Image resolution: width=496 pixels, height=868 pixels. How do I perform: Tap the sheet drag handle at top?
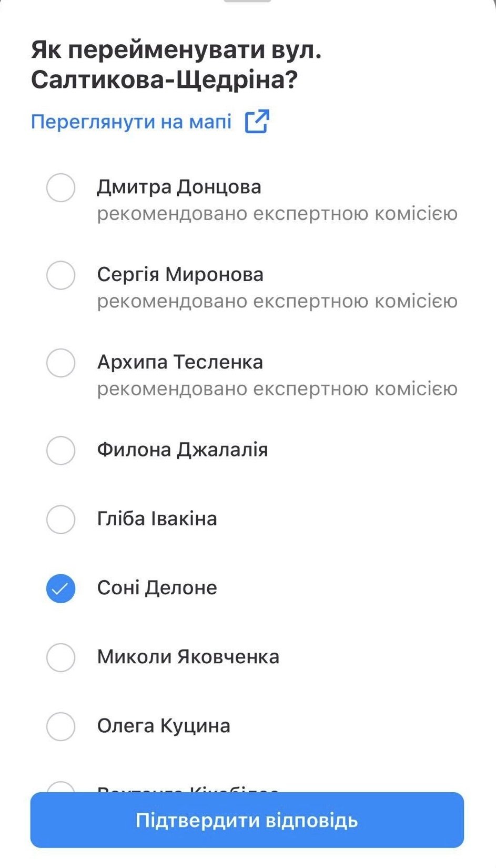tap(247, 2)
